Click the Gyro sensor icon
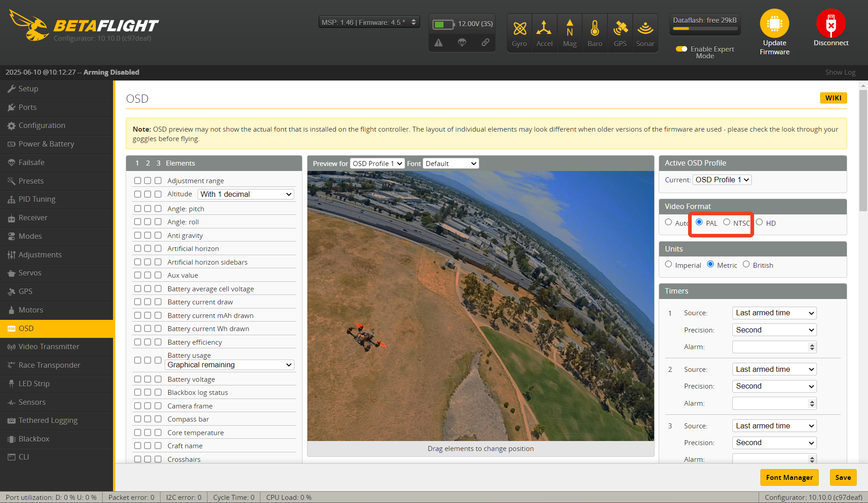 (x=519, y=28)
